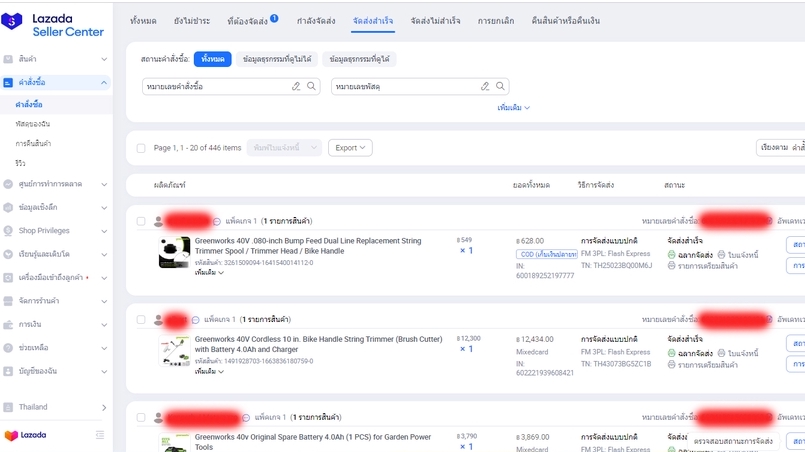Screen dimensions: 805x452
Task: Click the COD payment badge on first order
Action: [547, 254]
